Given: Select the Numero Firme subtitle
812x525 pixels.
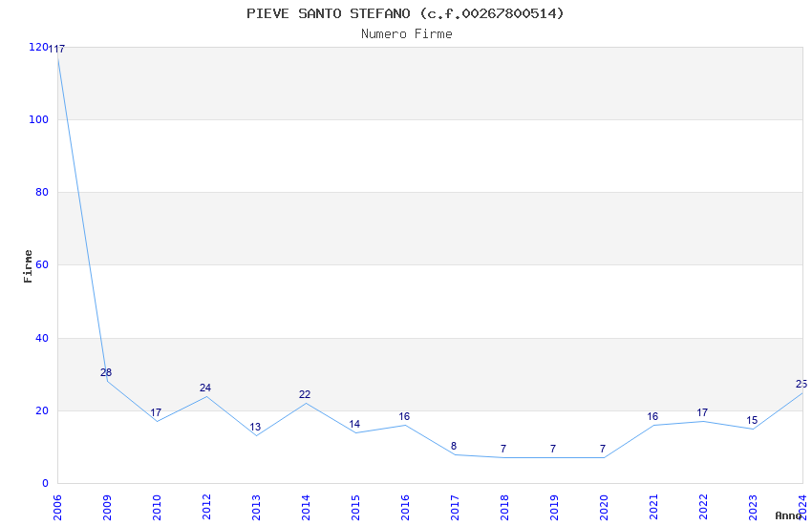Looking at the screenshot, I should 407,34.
